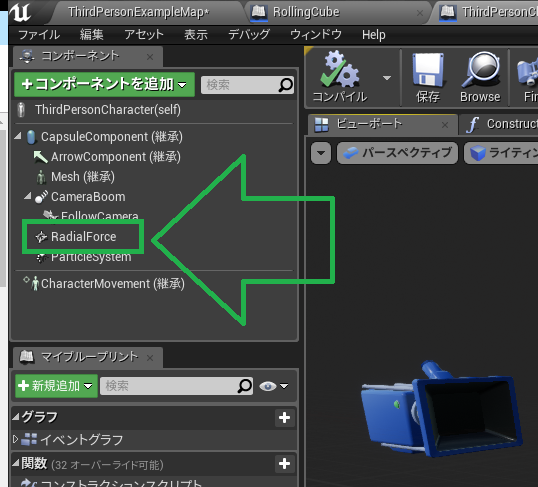This screenshot has width=538, height=487.
Task: Click the Browse magnifier icon
Action: click(480, 69)
